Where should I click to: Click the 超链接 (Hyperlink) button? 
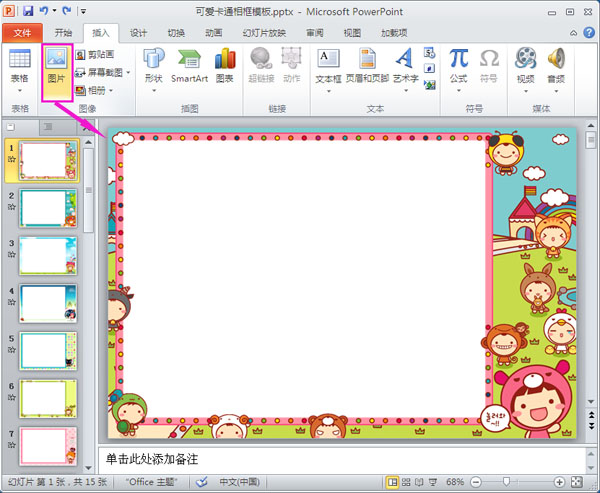pos(261,66)
